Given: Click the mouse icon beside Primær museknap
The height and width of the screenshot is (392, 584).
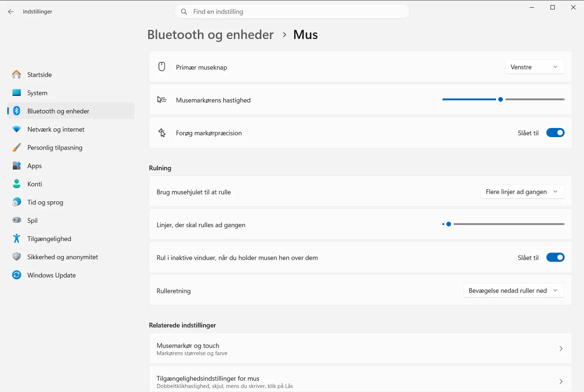Looking at the screenshot, I should point(162,66).
